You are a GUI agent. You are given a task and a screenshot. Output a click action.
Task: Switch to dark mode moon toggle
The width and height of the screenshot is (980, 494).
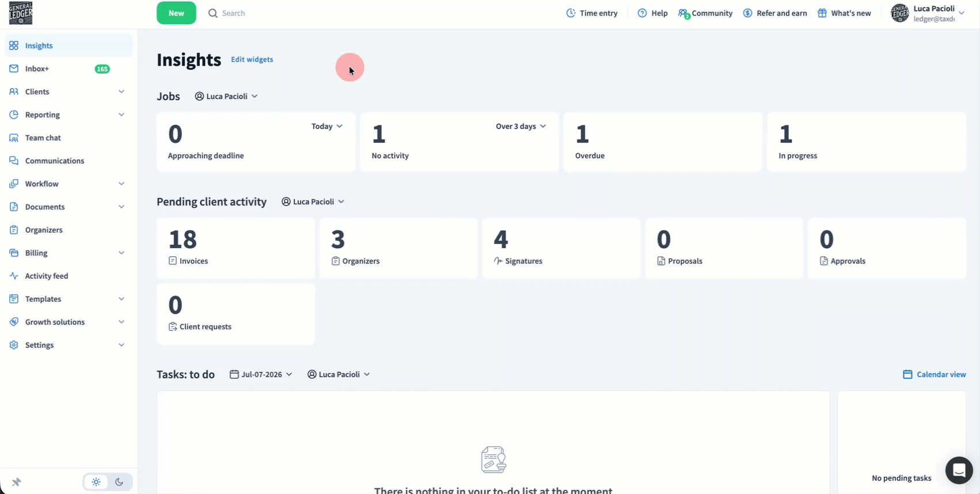pyautogui.click(x=119, y=482)
